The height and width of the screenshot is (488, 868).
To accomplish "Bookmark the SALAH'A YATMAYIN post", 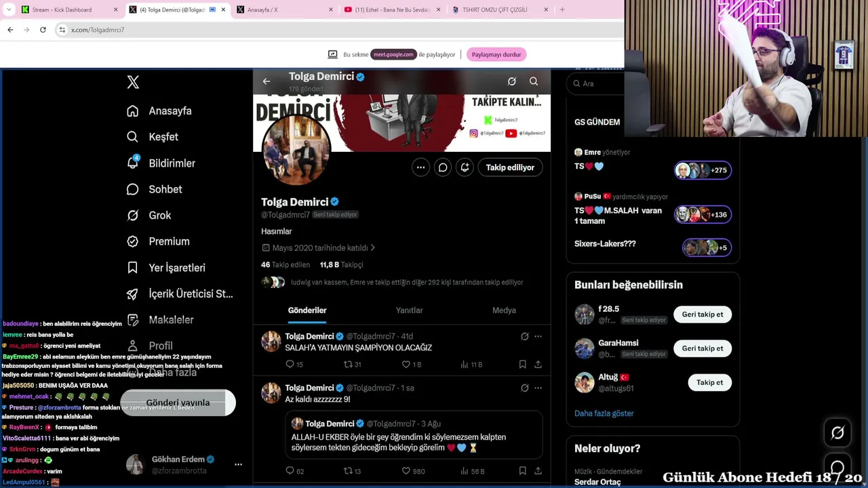I will click(522, 365).
